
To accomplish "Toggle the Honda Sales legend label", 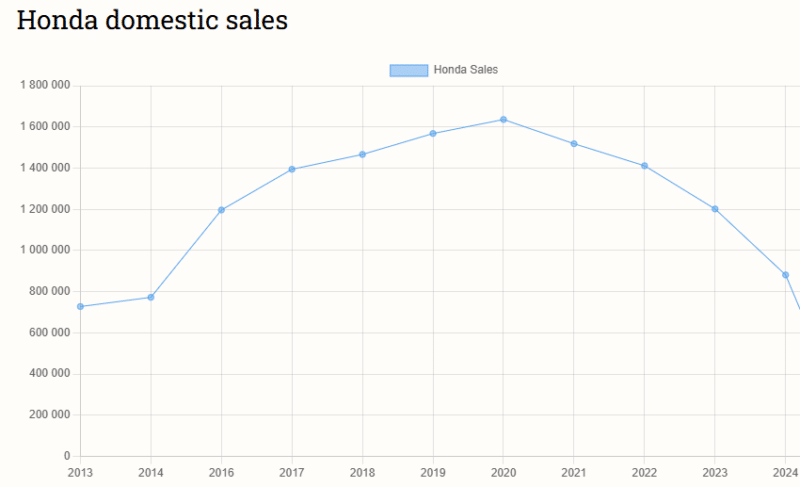I will 465,70.
